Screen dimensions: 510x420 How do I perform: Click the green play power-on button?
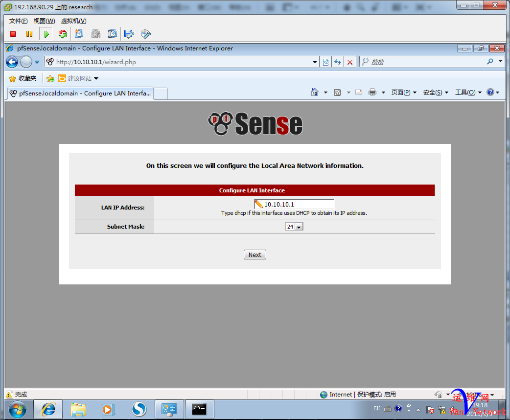pos(46,34)
